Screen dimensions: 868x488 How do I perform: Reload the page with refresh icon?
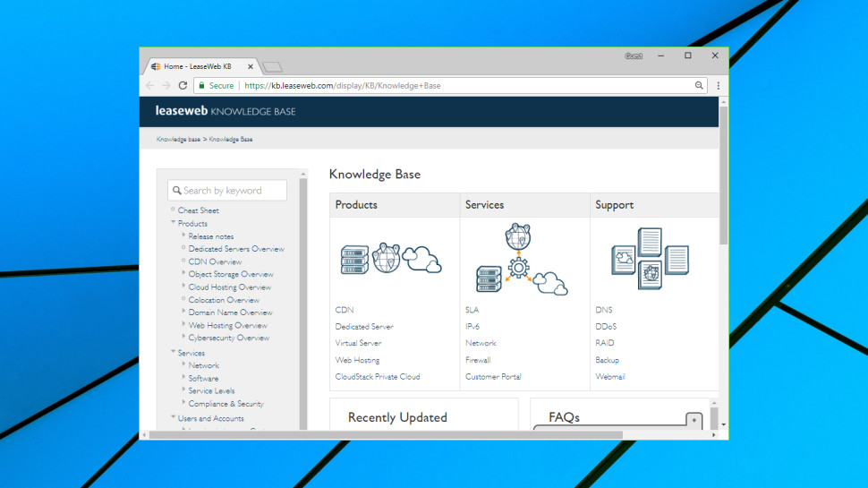(x=183, y=86)
